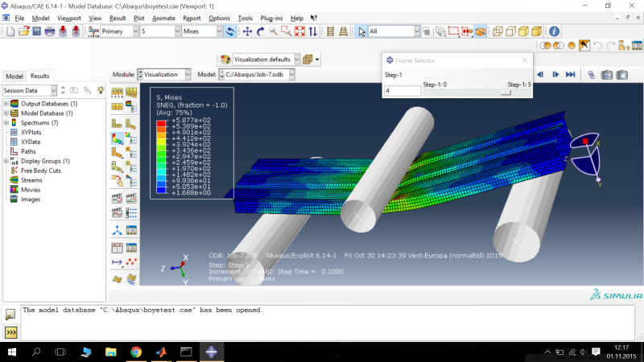
Task: Click the Plot Undeformed Shape icon
Action: [117, 124]
